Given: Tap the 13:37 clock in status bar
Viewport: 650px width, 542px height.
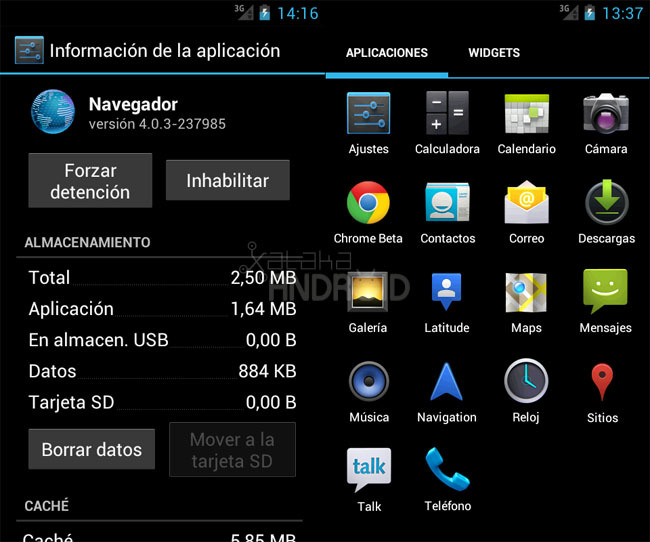Looking at the screenshot, I should click(x=623, y=13).
